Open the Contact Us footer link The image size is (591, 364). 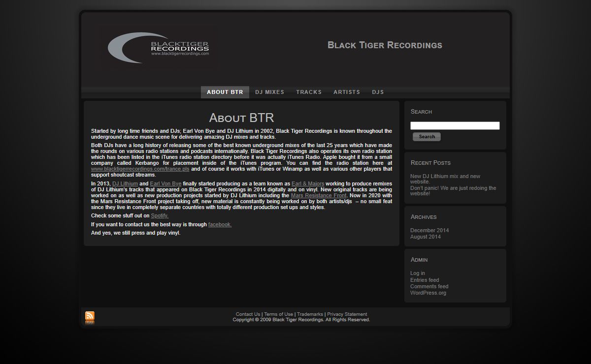pyautogui.click(x=248, y=314)
